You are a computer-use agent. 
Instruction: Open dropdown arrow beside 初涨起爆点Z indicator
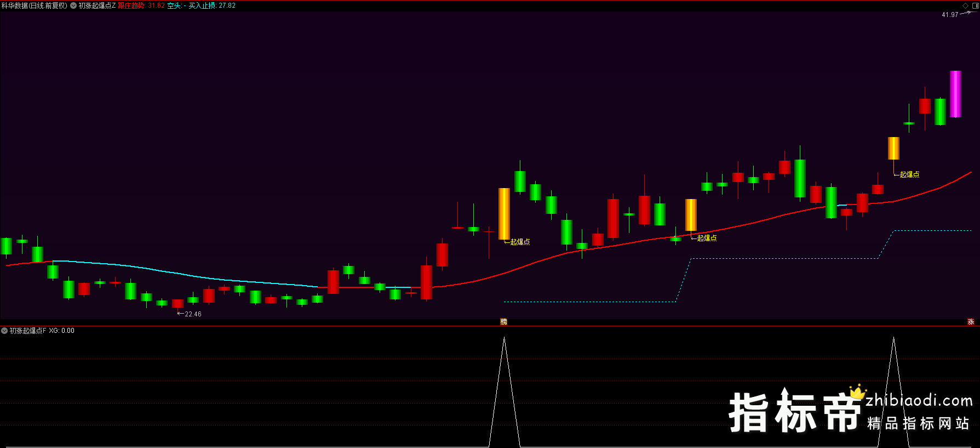(73, 5)
